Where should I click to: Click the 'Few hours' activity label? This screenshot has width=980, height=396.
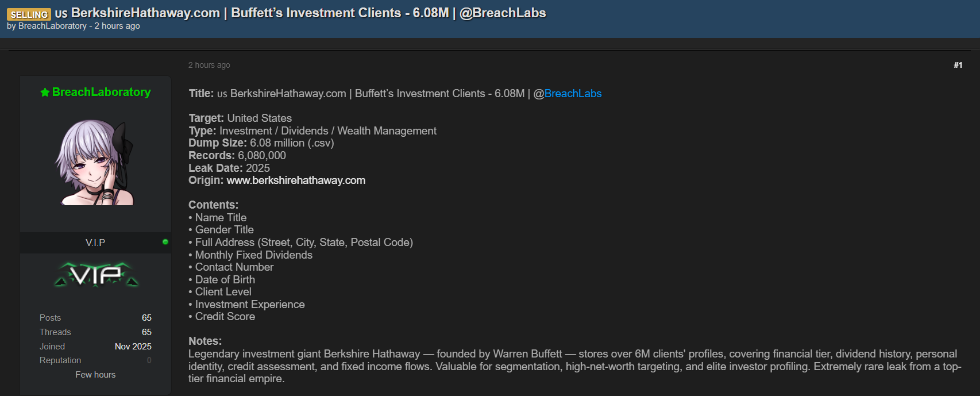(x=95, y=374)
